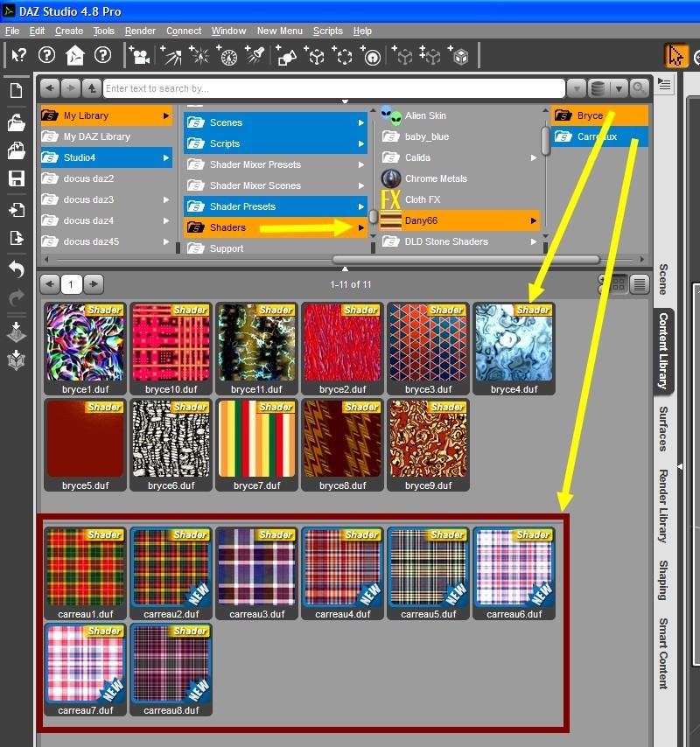Click the database cylinder icon
This screenshot has width=700, height=747.
598,88
